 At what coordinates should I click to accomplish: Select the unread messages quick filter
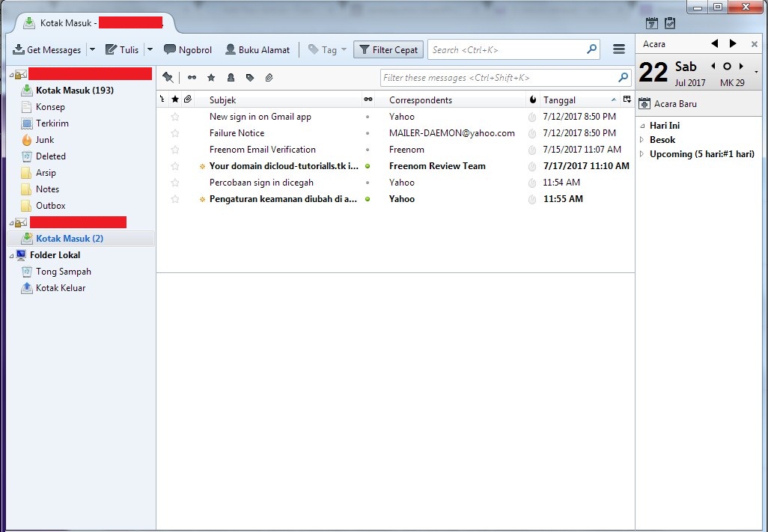[x=192, y=77]
